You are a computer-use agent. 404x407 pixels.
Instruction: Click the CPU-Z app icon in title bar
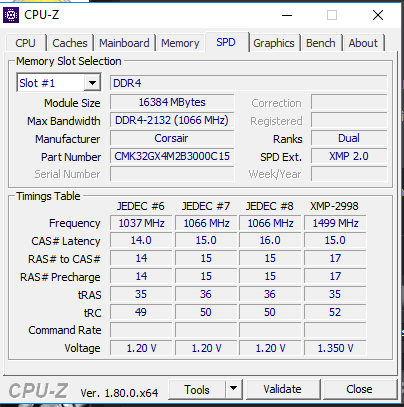pyautogui.click(x=11, y=15)
